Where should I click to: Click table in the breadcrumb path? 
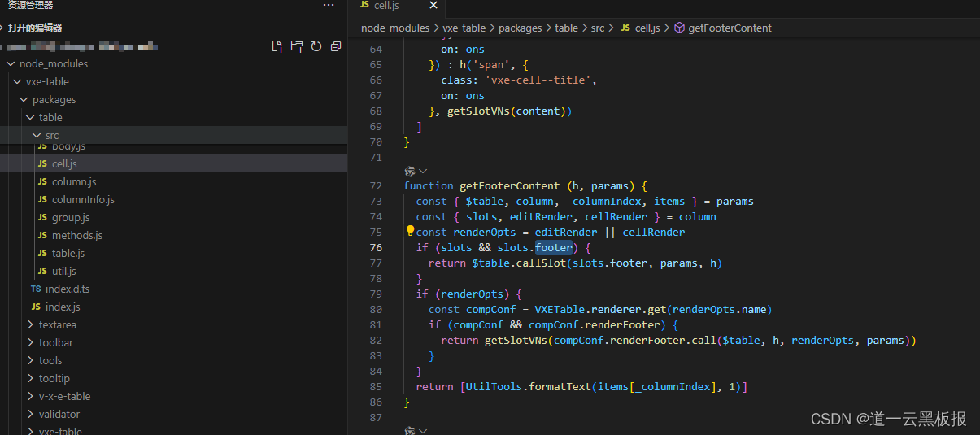click(566, 28)
